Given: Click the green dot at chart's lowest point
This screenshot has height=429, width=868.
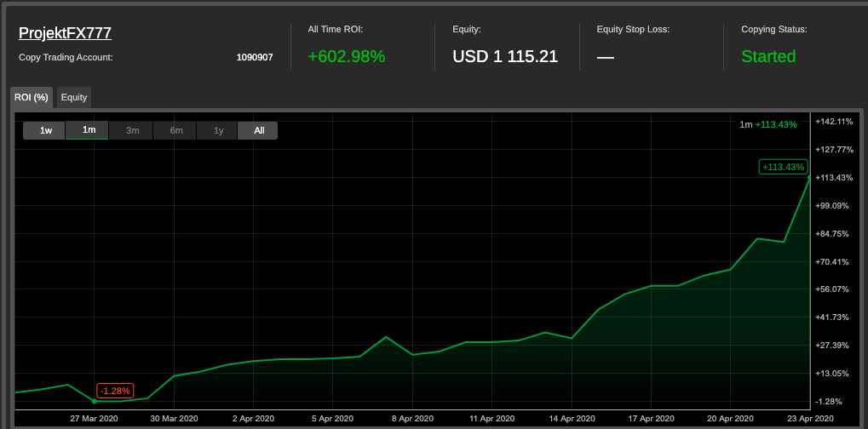Looking at the screenshot, I should [94, 401].
